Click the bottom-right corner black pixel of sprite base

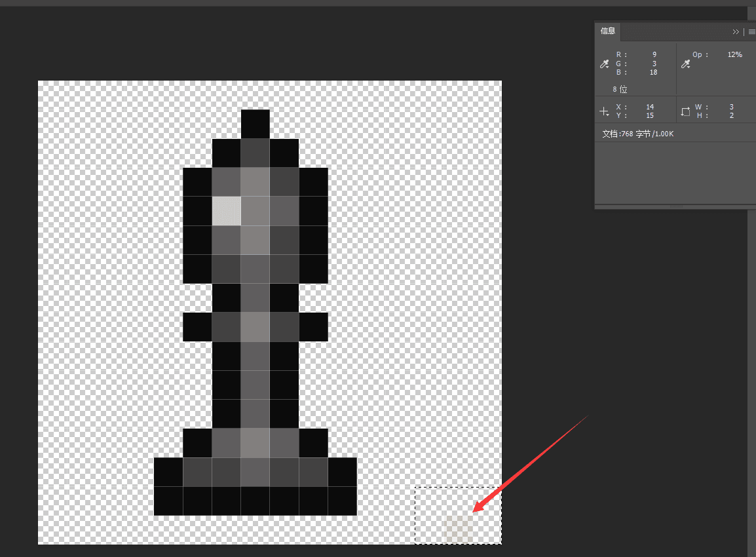[x=342, y=501]
